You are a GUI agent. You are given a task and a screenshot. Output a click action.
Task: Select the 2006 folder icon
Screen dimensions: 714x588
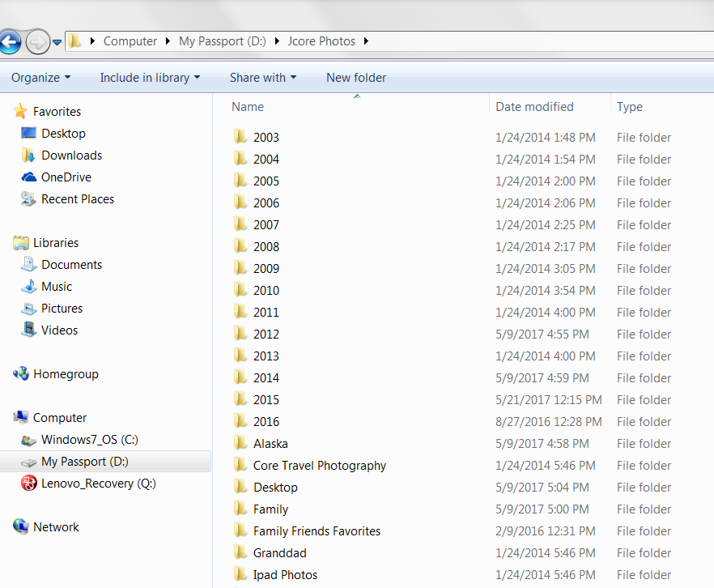pos(240,202)
